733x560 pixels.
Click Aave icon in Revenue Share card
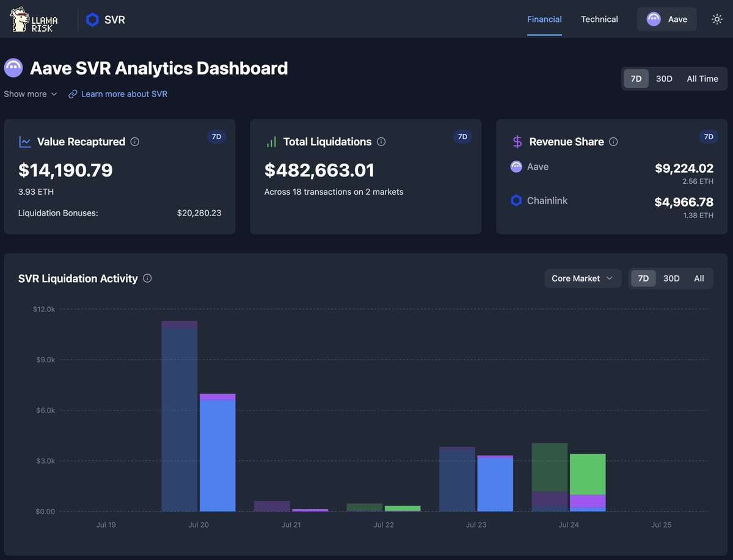tap(516, 166)
